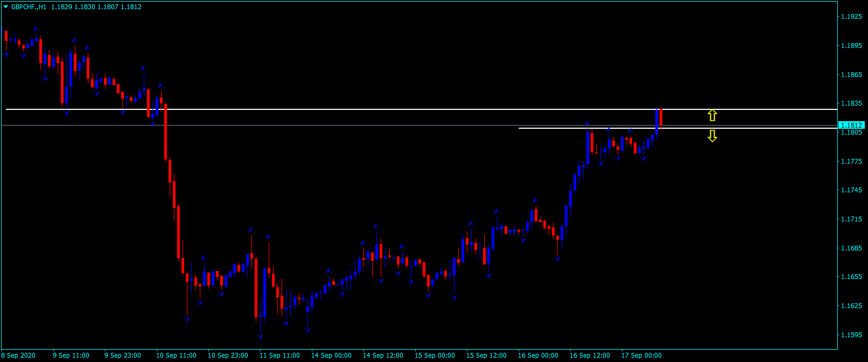
Task: Click the time axis label 16 Sep 00:00
Action: point(538,356)
